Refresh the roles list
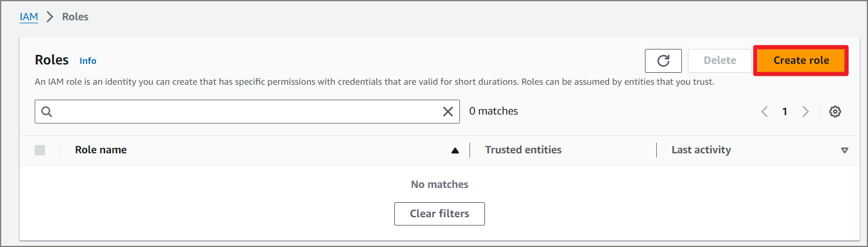 pos(663,60)
